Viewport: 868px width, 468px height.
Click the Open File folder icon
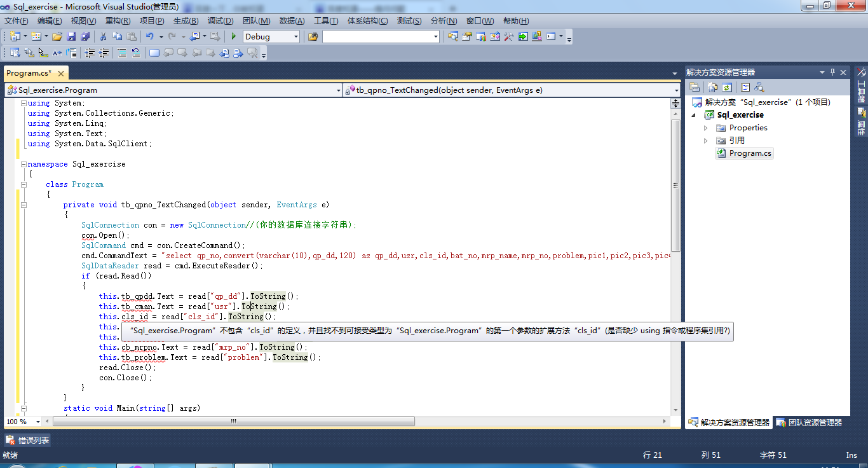coord(57,36)
